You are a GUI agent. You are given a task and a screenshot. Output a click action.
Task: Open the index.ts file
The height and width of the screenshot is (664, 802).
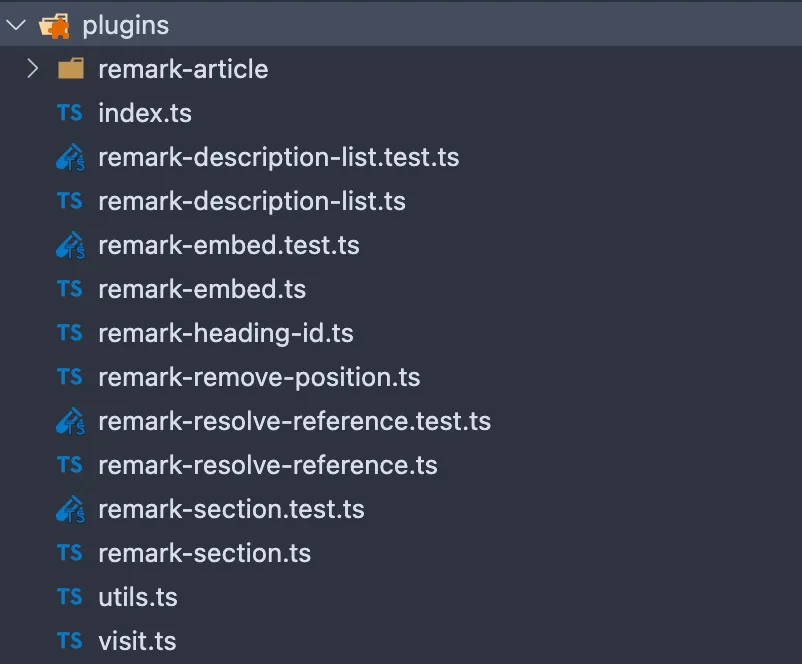[x=145, y=113]
